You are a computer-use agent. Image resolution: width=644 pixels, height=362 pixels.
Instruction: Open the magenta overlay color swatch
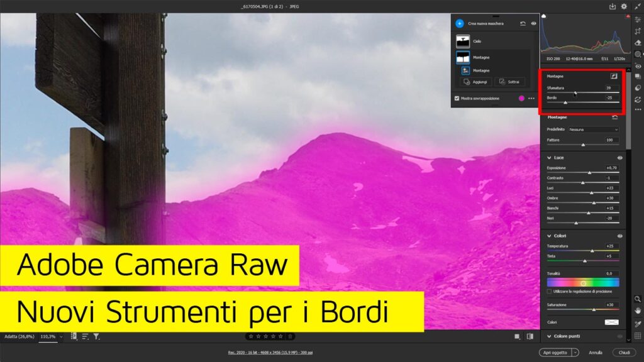coord(521,99)
